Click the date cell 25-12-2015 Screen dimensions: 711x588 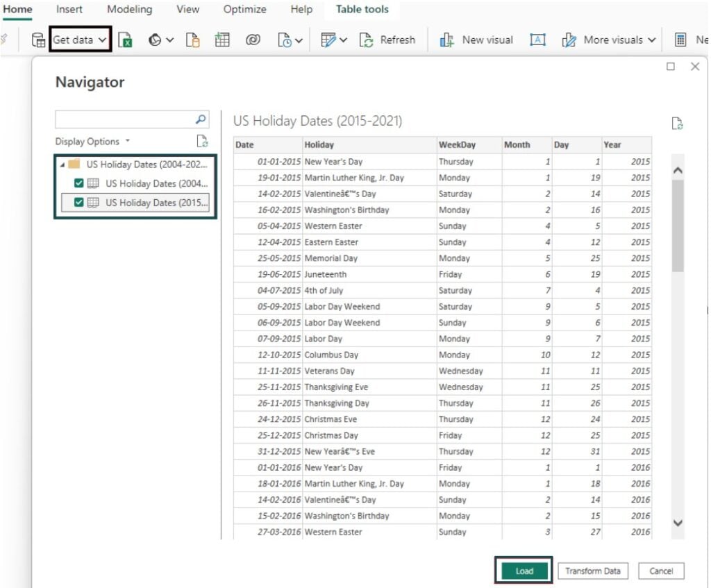268,435
